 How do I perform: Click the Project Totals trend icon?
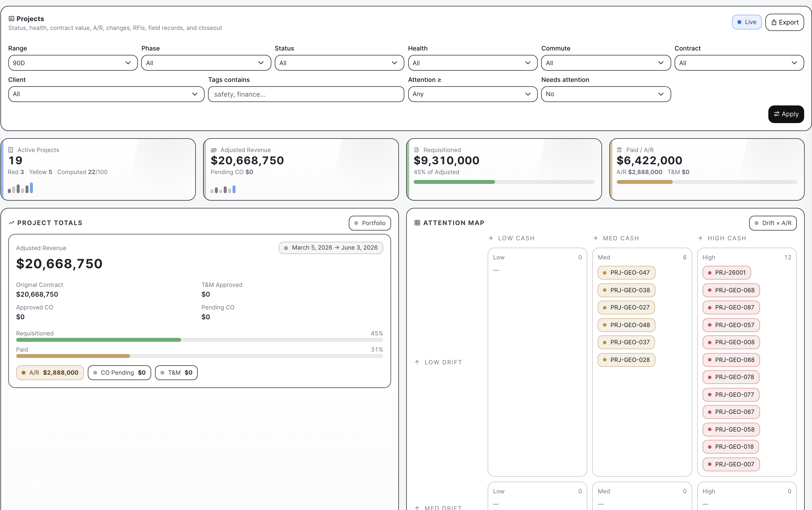point(12,222)
